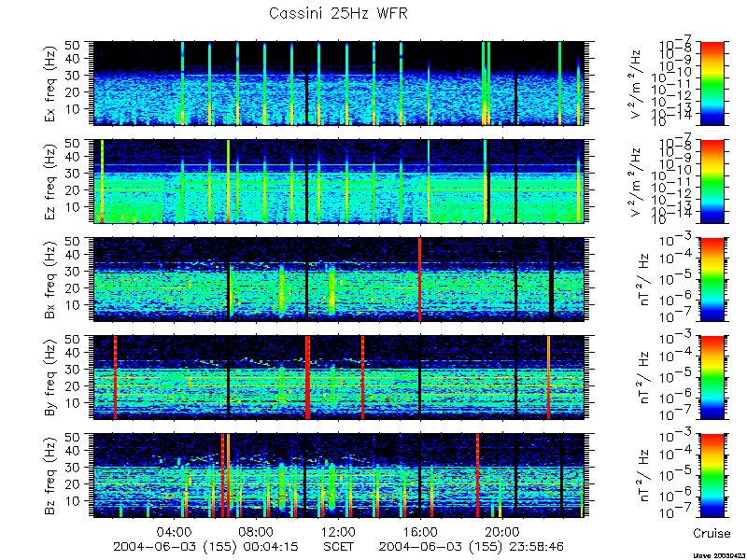Click the 12:00 time axis label
Screen dimensions: 747x560
(x=338, y=532)
